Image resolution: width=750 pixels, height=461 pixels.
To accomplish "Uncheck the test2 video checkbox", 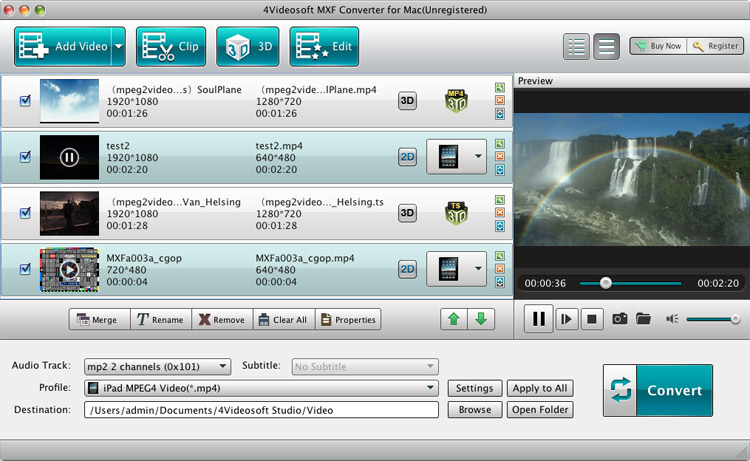I will click(x=25, y=156).
